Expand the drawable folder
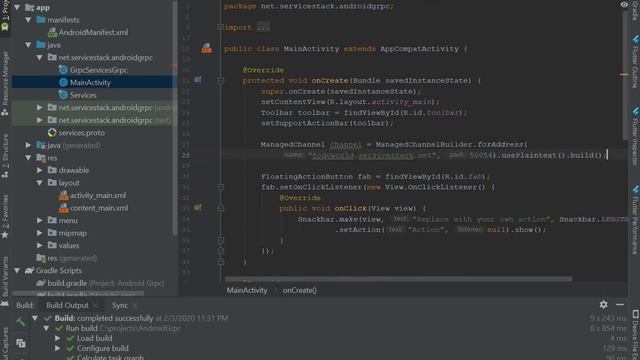This screenshot has height=360, width=640. point(40,170)
